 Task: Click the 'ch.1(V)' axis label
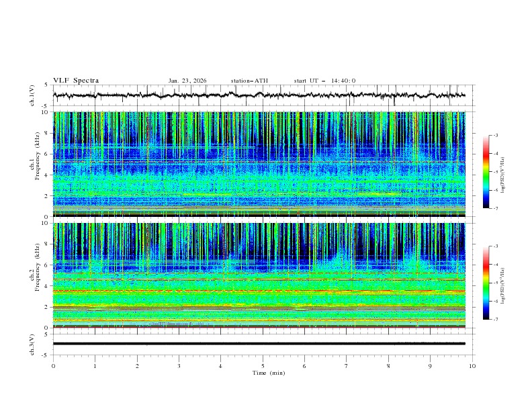tap(32, 95)
